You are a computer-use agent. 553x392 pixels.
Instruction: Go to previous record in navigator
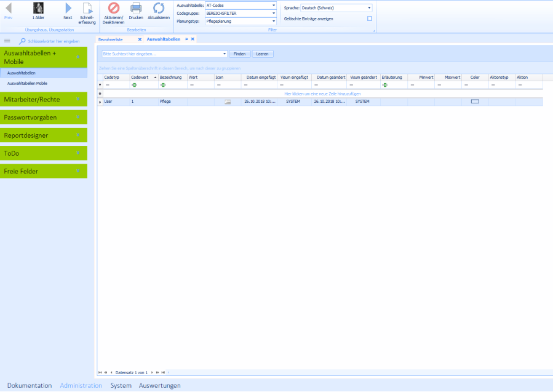point(111,372)
